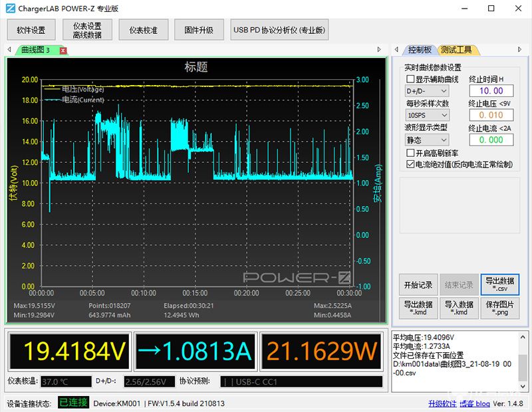Export data as .csv
532x412 pixels.
pos(500,285)
